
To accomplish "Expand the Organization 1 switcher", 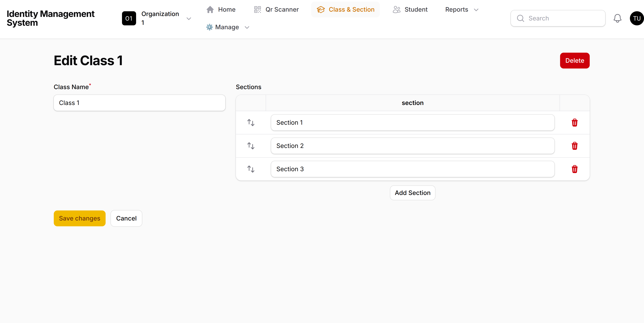I will coord(157,18).
